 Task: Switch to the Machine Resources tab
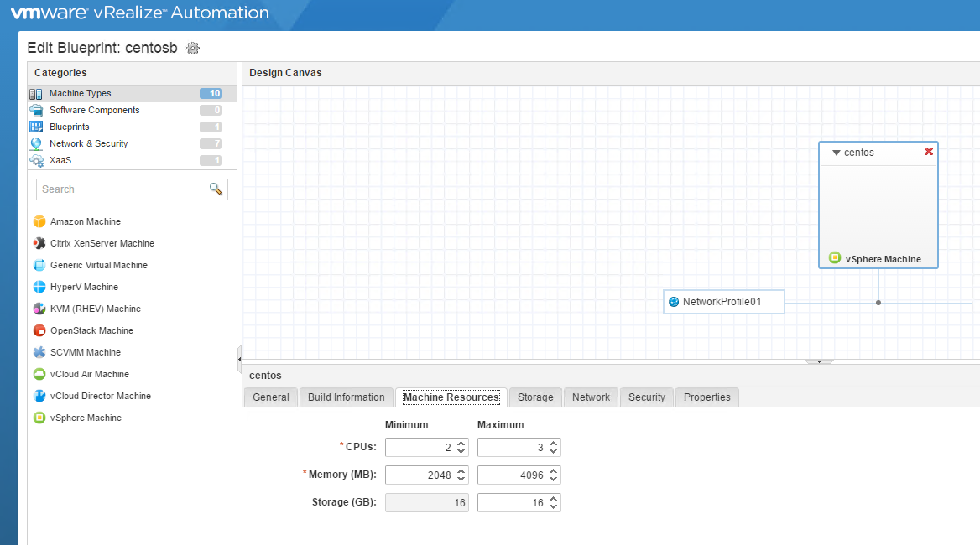click(x=451, y=397)
